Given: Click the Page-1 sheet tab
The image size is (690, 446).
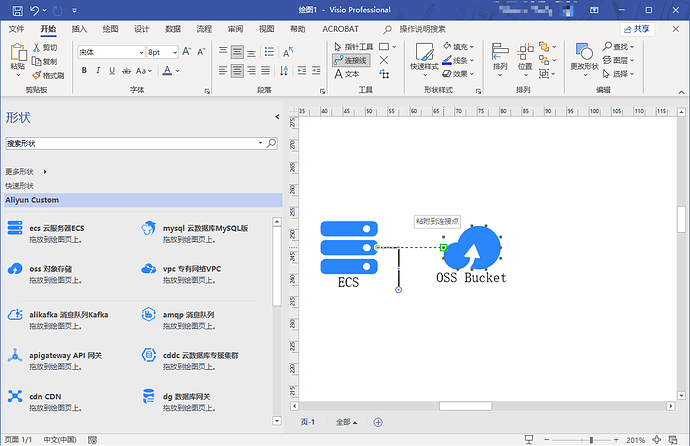Looking at the screenshot, I should [308, 422].
